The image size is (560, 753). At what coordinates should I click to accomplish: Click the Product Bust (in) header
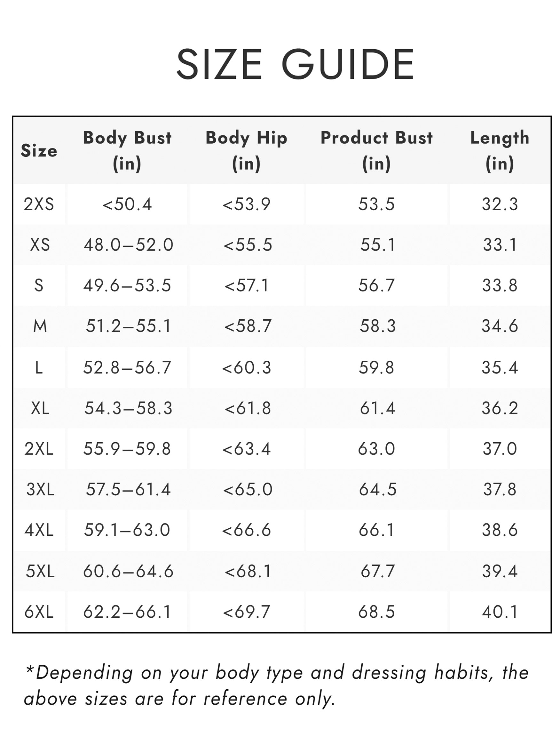(377, 150)
